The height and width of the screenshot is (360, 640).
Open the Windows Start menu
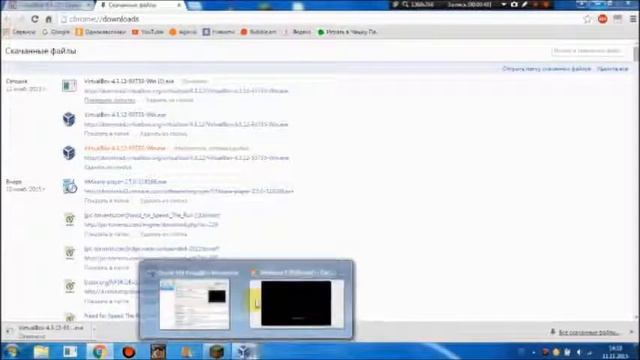pos(11,351)
